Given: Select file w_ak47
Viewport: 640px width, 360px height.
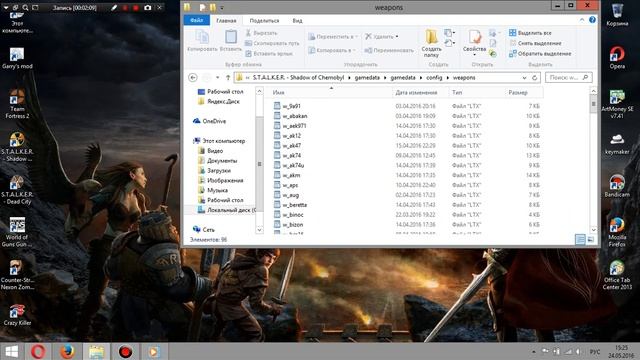Looking at the screenshot, I should pos(287,146).
